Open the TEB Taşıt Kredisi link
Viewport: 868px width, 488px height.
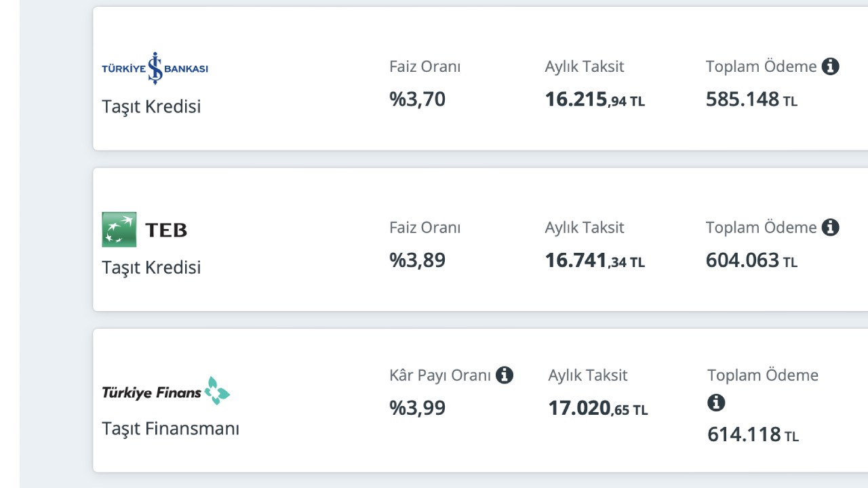point(151,267)
